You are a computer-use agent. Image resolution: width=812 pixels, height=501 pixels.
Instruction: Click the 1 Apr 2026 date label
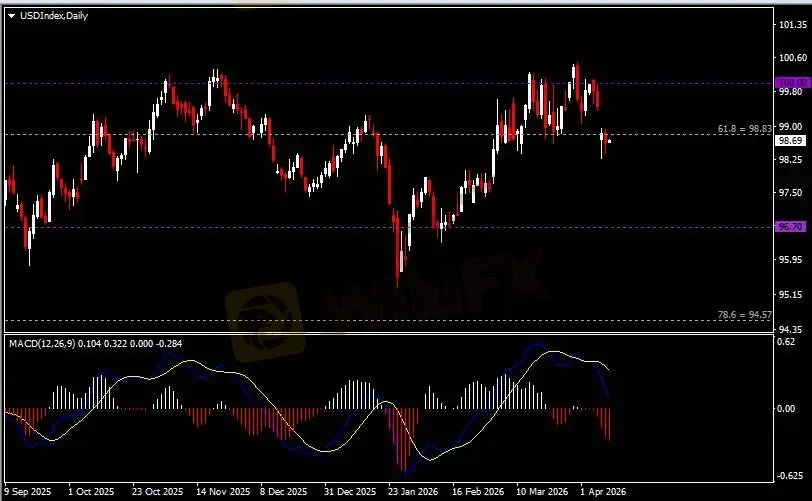coord(603,492)
